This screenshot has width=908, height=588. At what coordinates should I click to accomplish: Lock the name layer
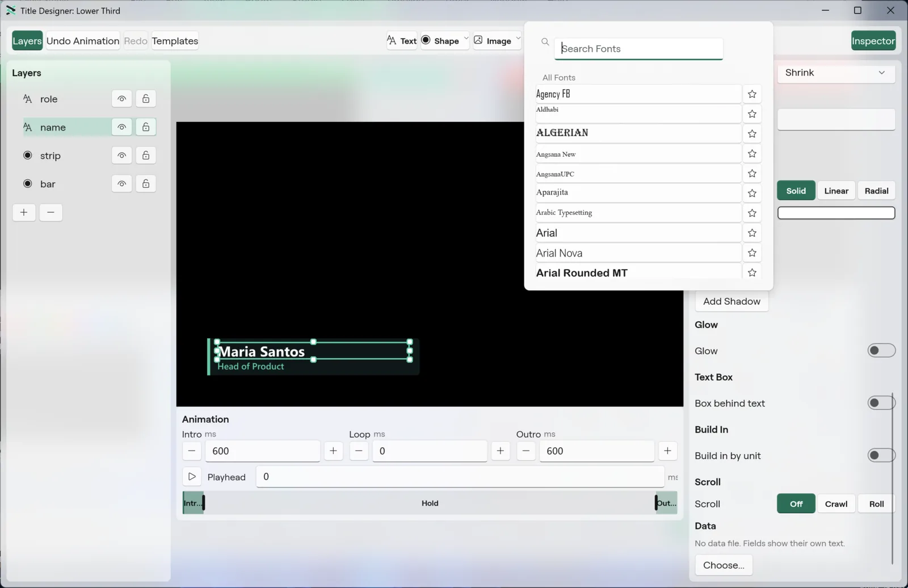[146, 127]
